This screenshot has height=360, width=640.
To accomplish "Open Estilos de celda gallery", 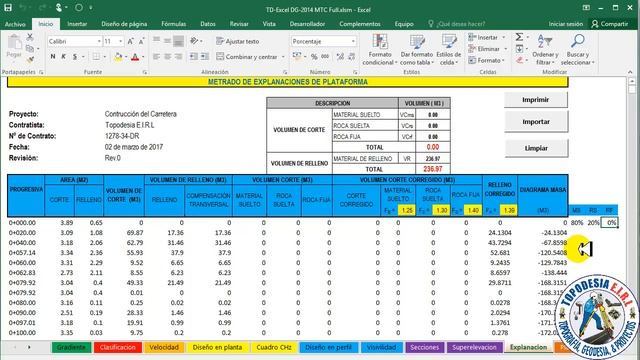I will [449, 50].
